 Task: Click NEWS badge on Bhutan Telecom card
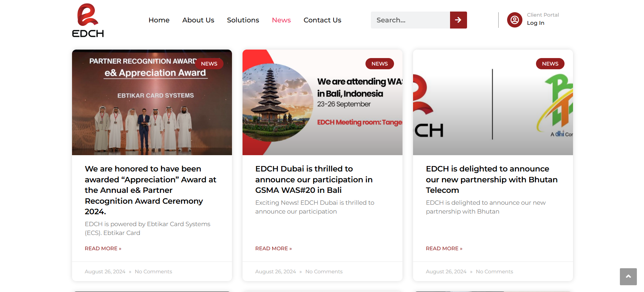point(550,63)
